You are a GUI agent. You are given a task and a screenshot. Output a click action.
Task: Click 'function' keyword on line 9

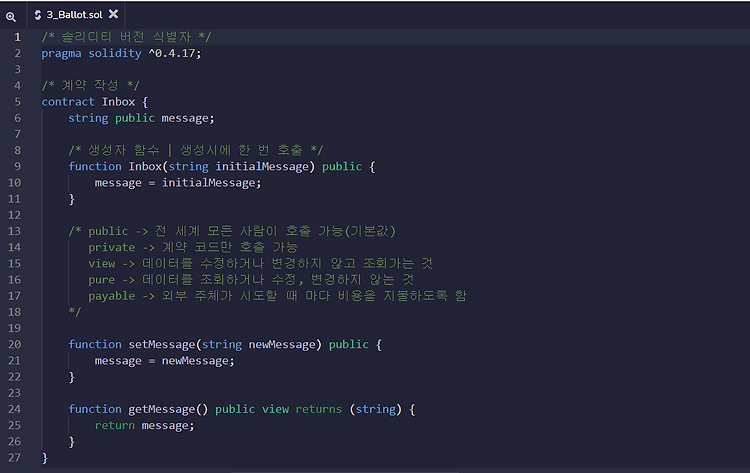(95, 166)
